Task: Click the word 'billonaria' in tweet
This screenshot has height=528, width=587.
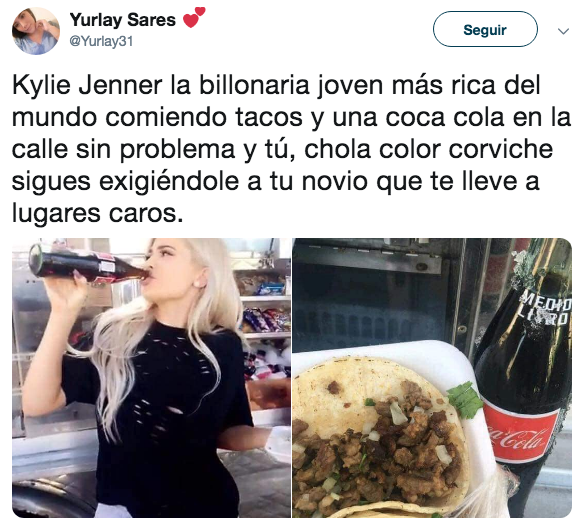Action: [254, 85]
